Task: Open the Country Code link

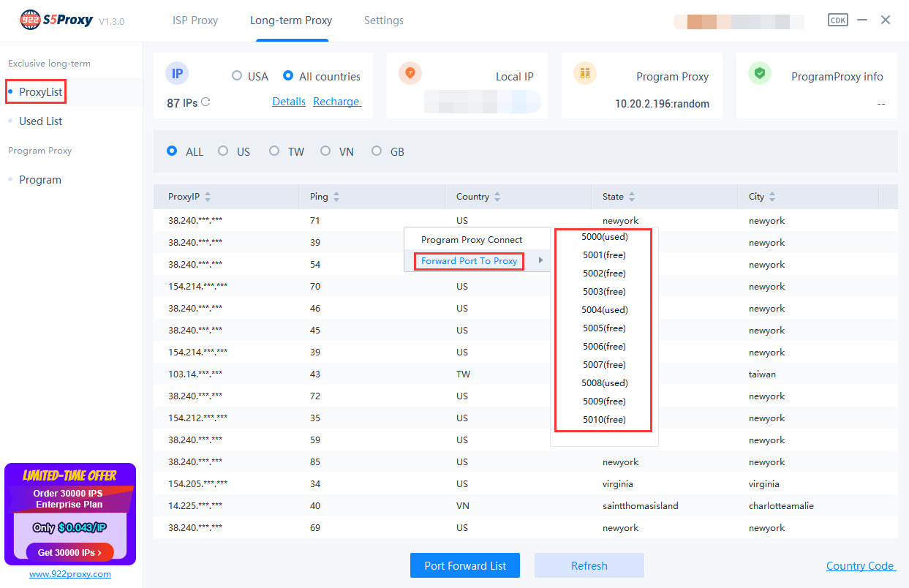Action: [860, 566]
